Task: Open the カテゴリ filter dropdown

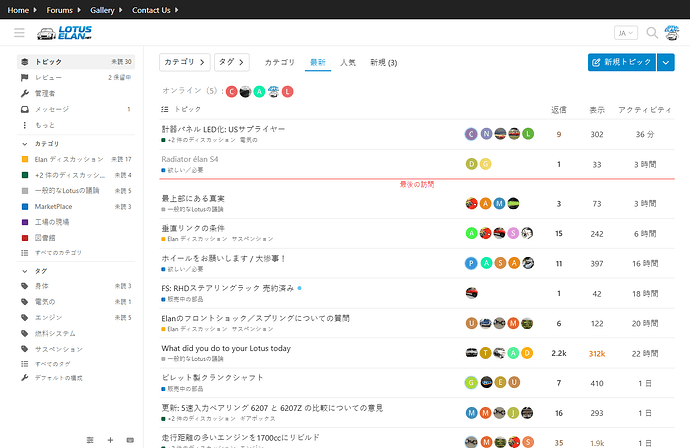Action: (184, 62)
